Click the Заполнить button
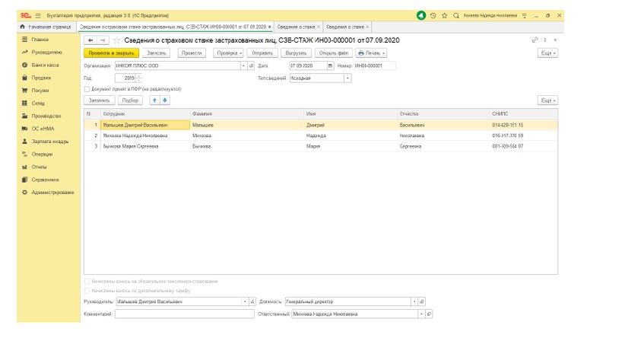This screenshot has height=341, width=644. point(100,100)
